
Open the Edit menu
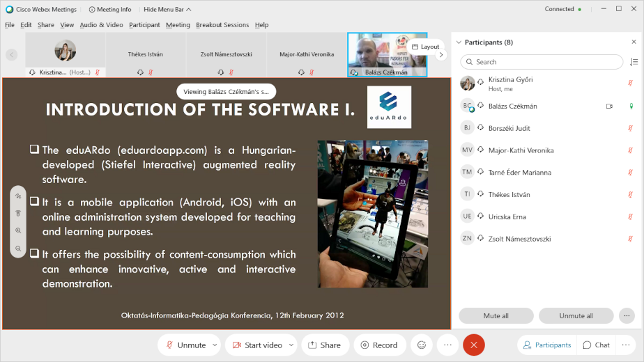pyautogui.click(x=26, y=24)
